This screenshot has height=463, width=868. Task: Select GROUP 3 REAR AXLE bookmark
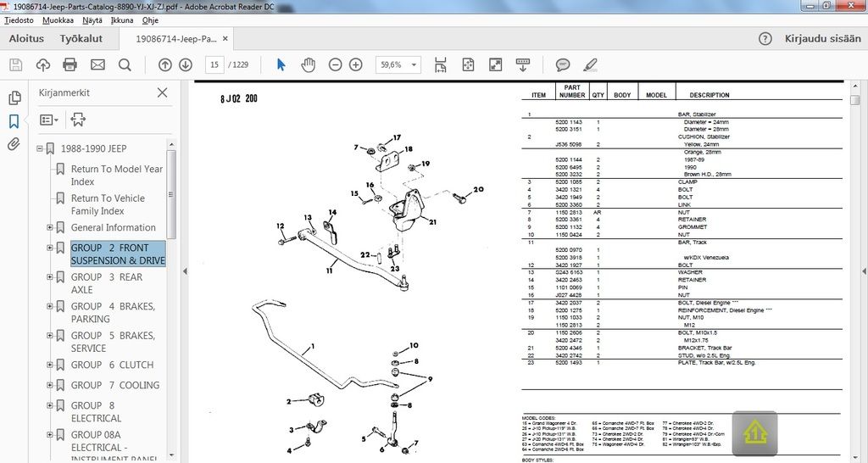[x=106, y=283]
